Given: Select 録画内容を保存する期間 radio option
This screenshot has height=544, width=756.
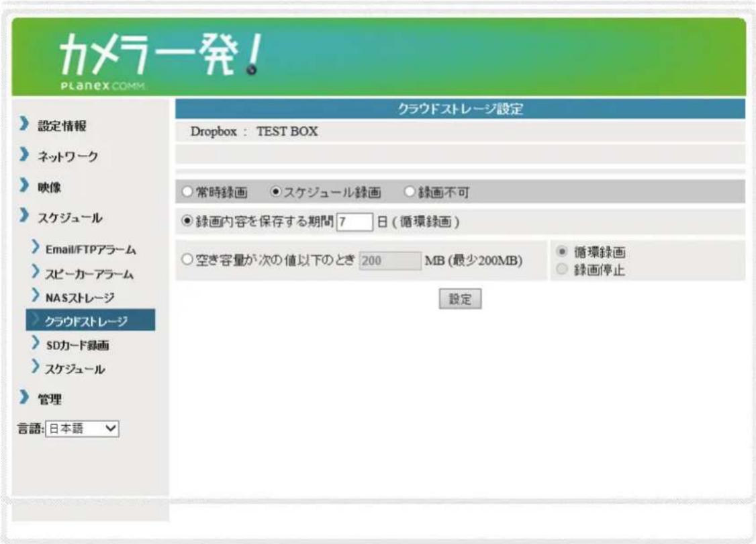Looking at the screenshot, I should point(187,221).
